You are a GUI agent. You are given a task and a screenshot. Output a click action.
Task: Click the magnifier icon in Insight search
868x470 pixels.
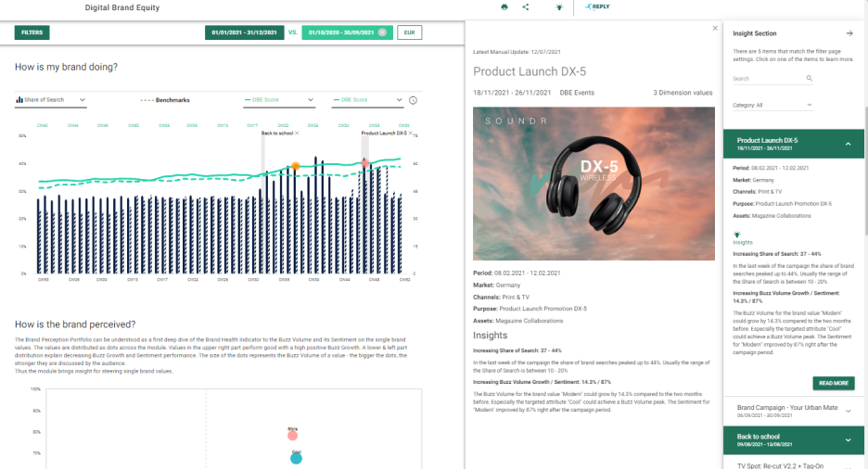point(809,79)
